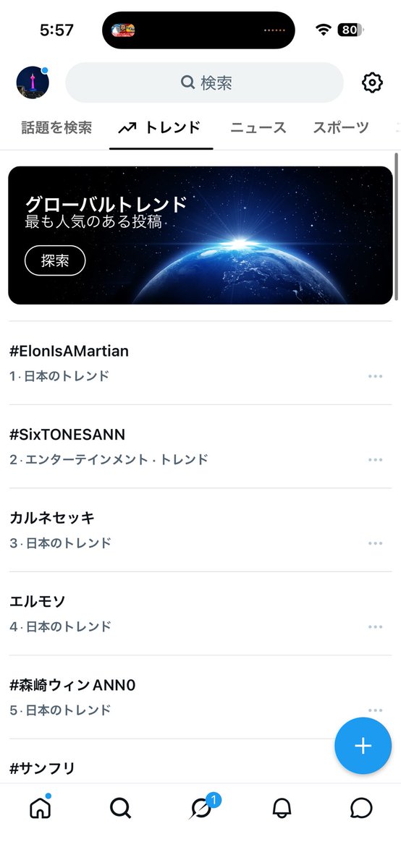Viewport: 401px width, 868px height.
Task: Tap the profile avatar picture
Action: click(33, 82)
